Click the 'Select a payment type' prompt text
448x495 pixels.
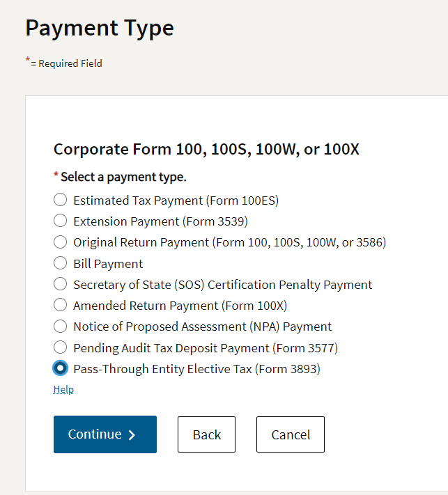(123, 177)
